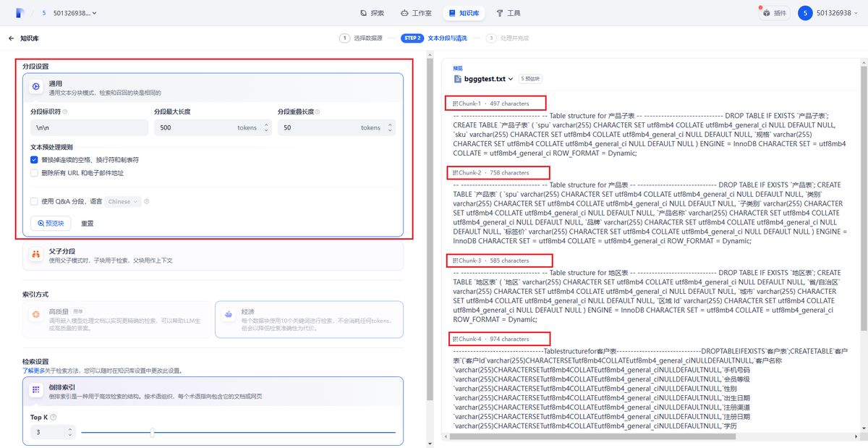Screen dimensions: 868x448
Task: Open the 了解更多 link
Action: pyautogui.click(x=35, y=371)
